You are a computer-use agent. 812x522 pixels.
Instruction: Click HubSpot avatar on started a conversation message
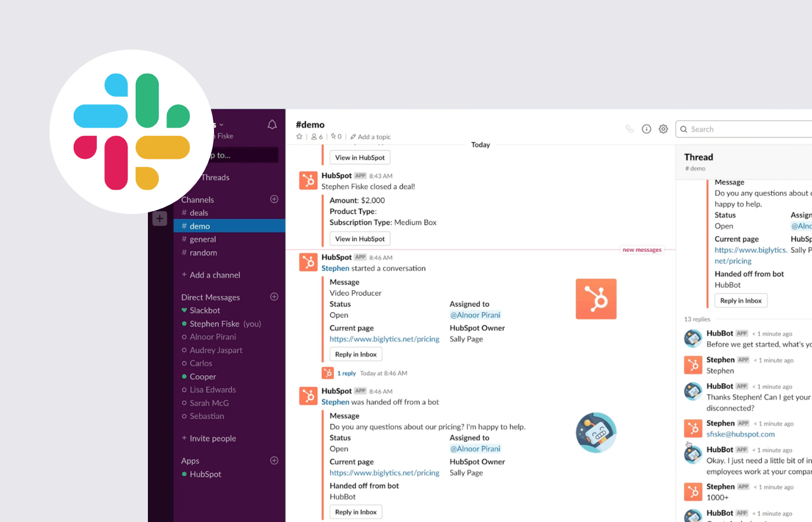click(x=308, y=262)
